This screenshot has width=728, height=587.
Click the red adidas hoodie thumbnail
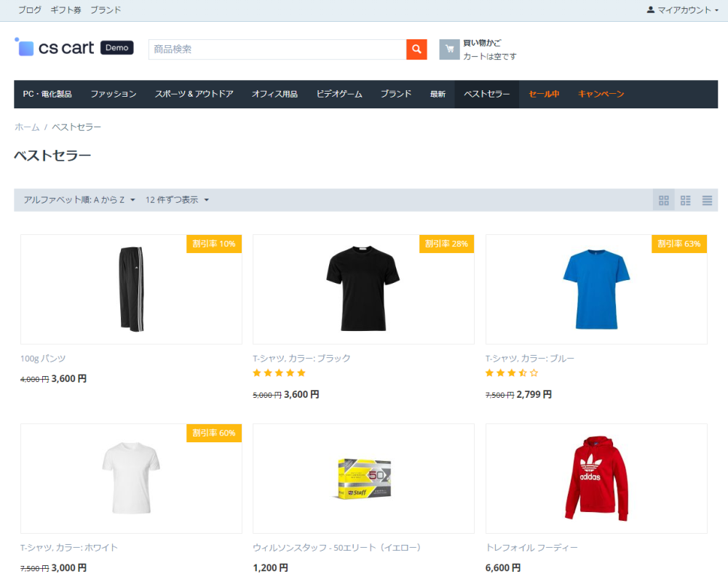pos(597,479)
